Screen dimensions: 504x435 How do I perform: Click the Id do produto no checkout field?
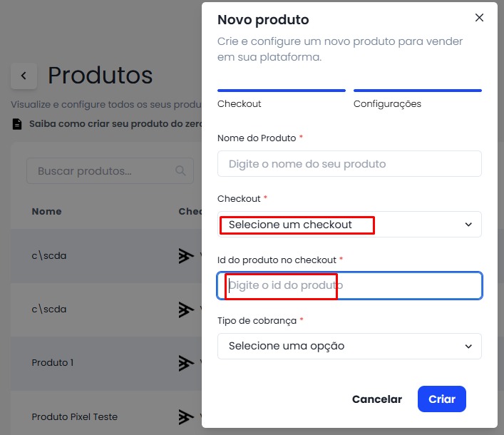(x=349, y=285)
